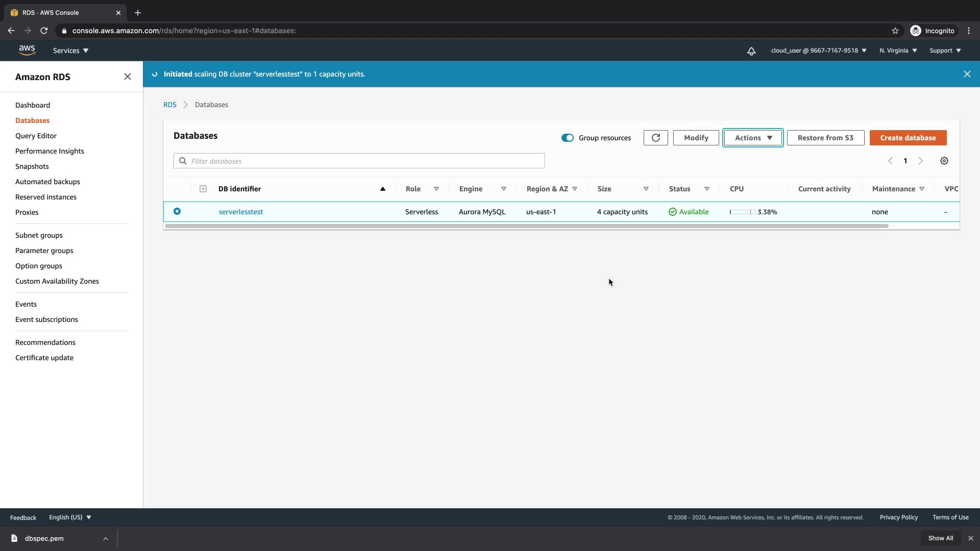Image resolution: width=980 pixels, height=551 pixels.
Task: Open the Actions dropdown
Action: 753,138
